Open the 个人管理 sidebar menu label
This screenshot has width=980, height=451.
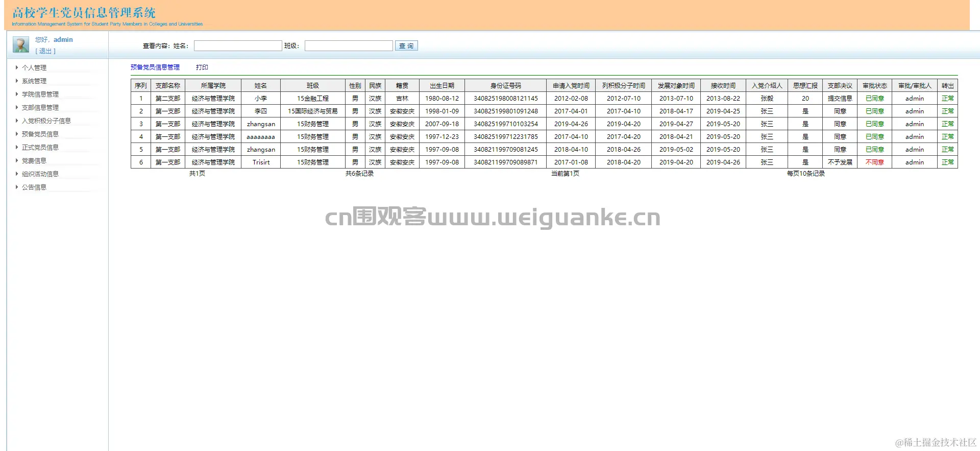click(34, 68)
